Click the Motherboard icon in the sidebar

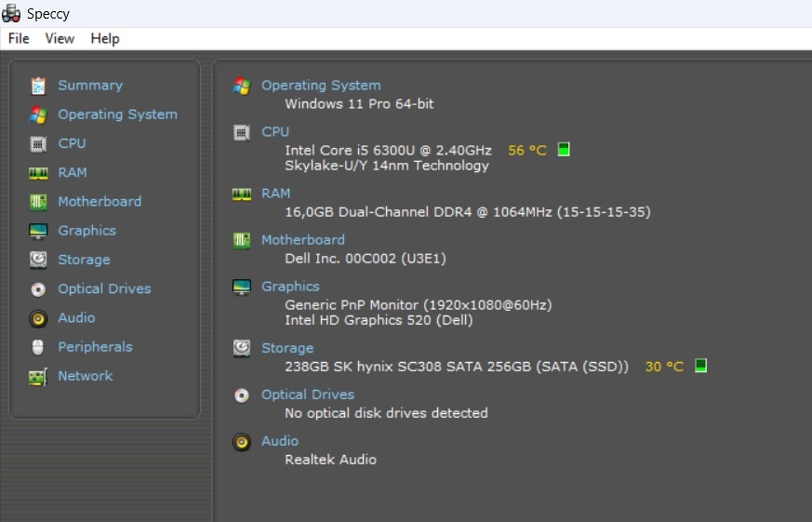38,202
